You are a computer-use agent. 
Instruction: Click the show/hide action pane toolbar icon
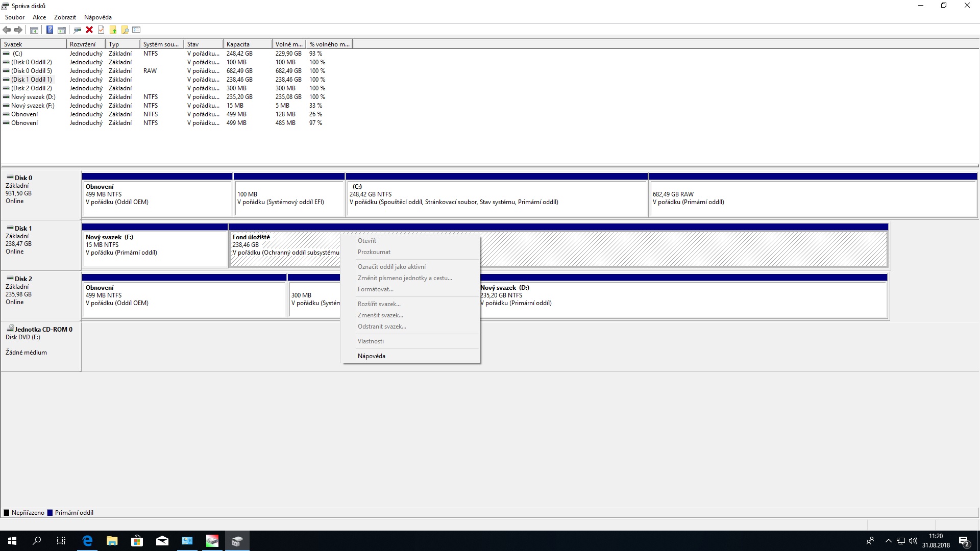point(62,30)
